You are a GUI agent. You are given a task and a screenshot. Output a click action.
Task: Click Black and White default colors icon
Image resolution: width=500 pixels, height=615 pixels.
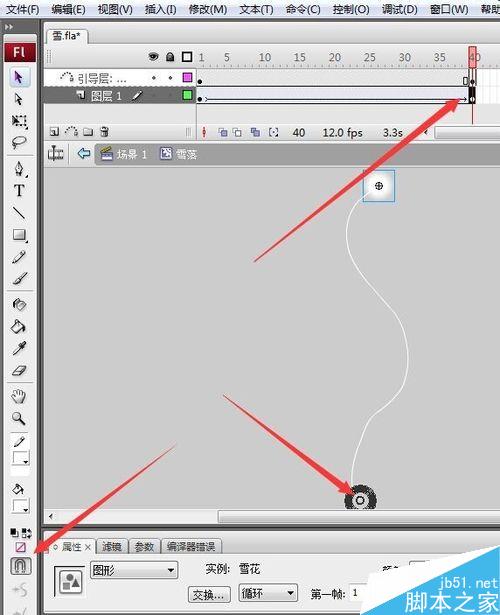click(14, 533)
